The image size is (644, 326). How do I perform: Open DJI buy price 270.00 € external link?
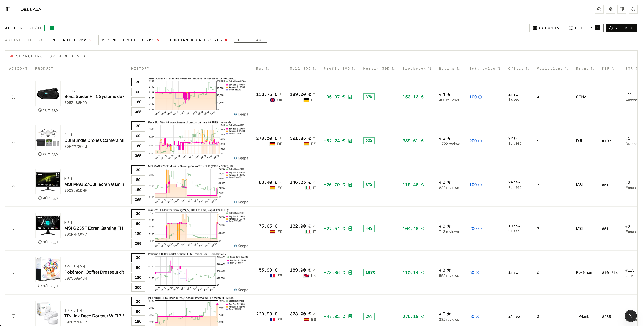[281, 138]
